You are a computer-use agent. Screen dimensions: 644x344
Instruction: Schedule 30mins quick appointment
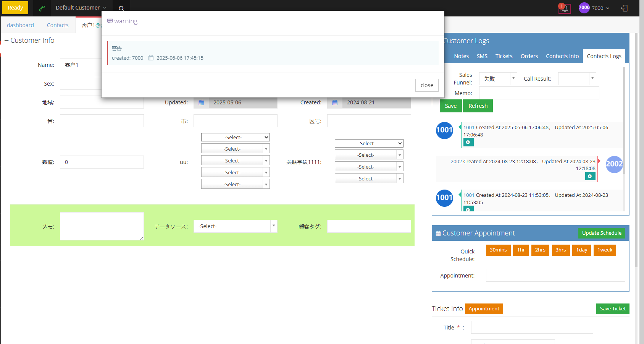498,250
